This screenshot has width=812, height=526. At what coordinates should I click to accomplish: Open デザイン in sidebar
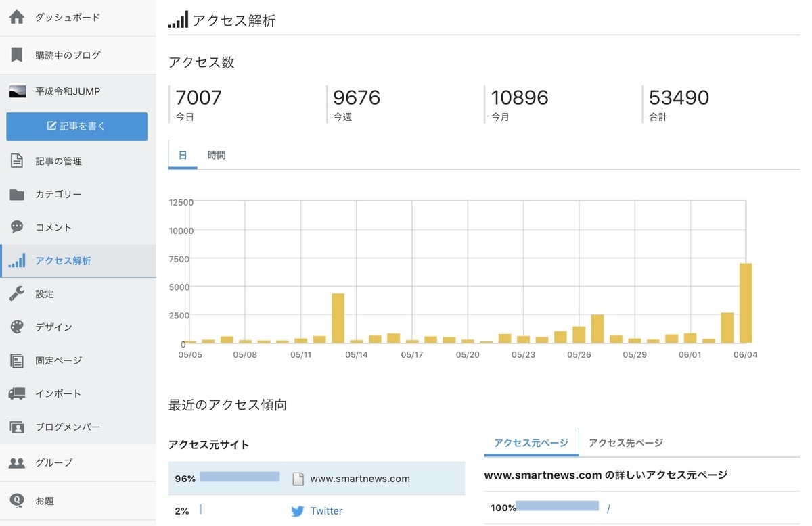pyautogui.click(x=53, y=327)
